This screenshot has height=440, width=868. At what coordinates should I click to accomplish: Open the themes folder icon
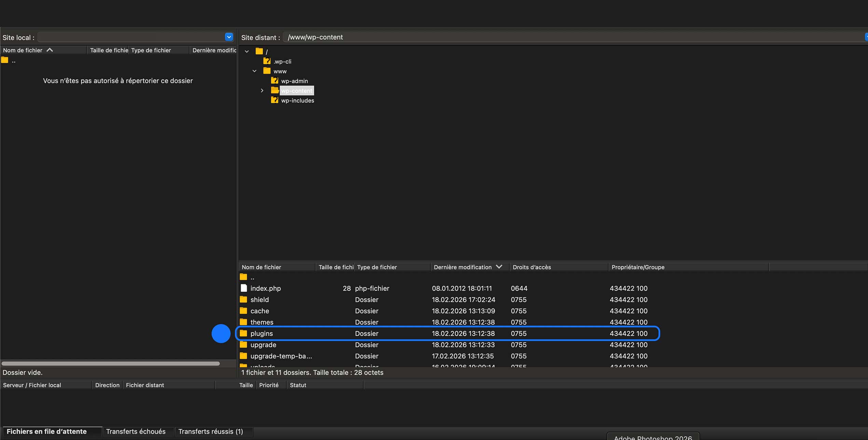point(243,322)
